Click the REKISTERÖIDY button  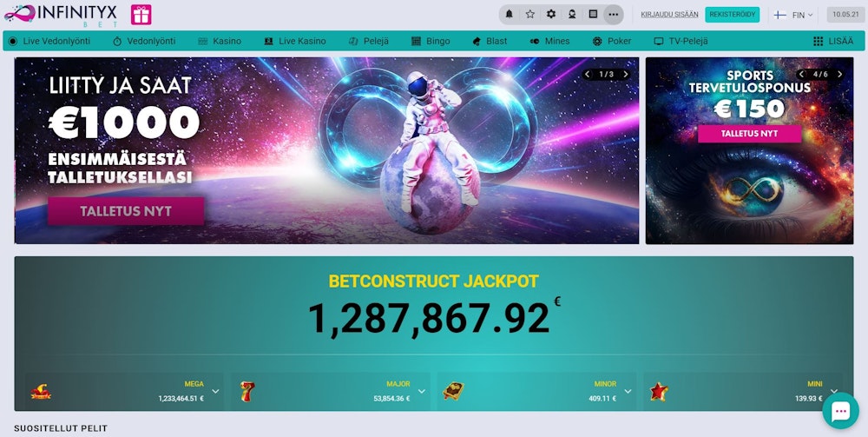tap(733, 15)
